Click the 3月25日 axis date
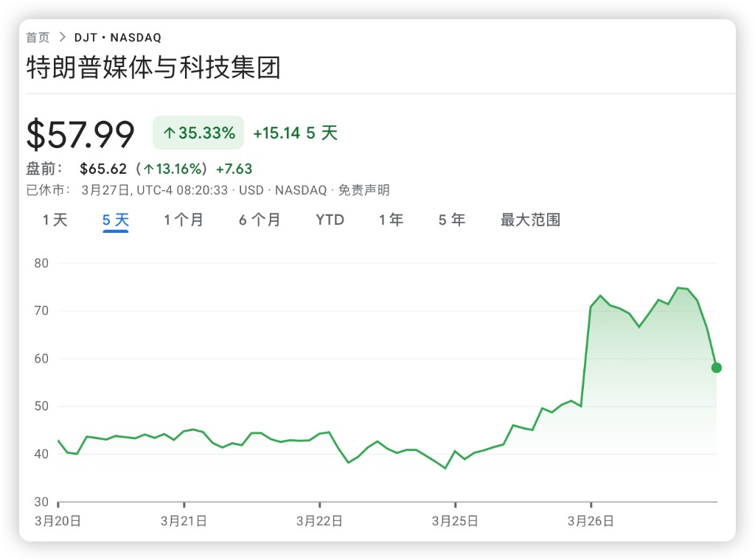Screen dimensions: 755x560 (455, 521)
